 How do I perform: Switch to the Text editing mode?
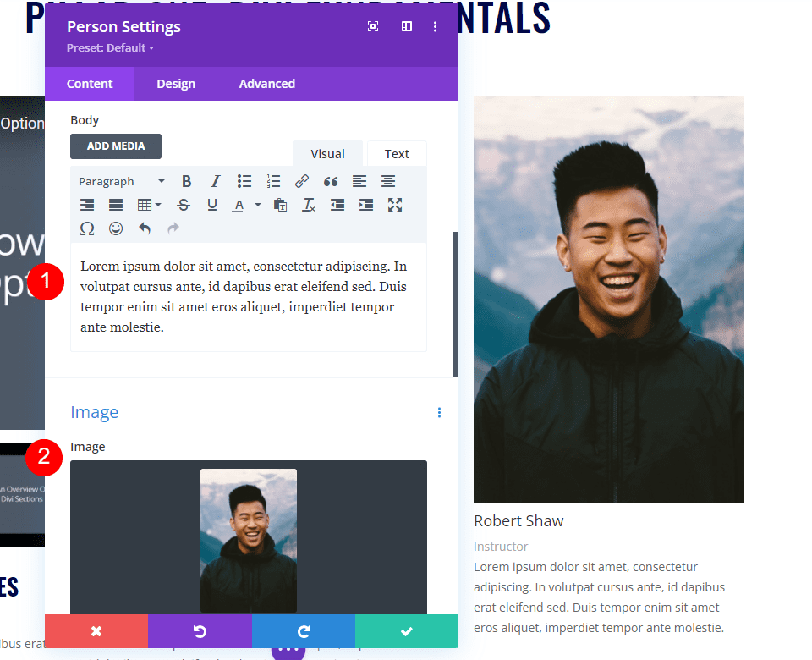tap(397, 153)
